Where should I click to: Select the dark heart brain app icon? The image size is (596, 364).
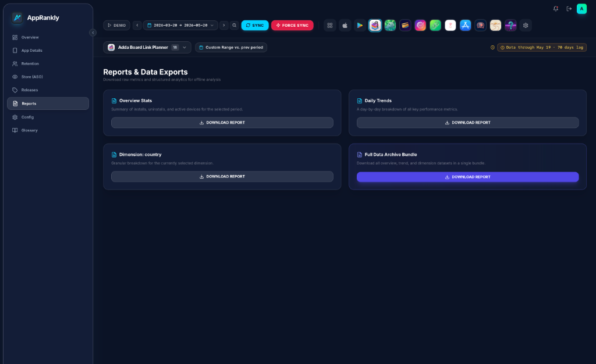480,26
